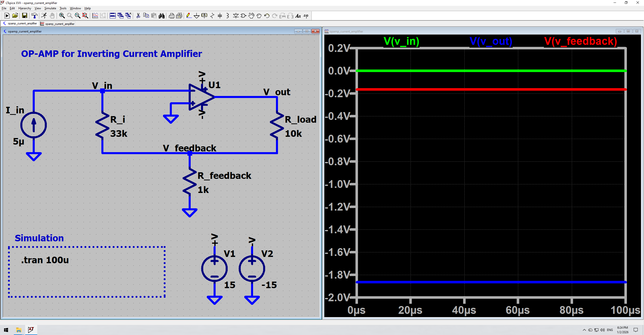Click the .tran 100u directive text
Screen dimensions: 644x335
tap(45, 260)
